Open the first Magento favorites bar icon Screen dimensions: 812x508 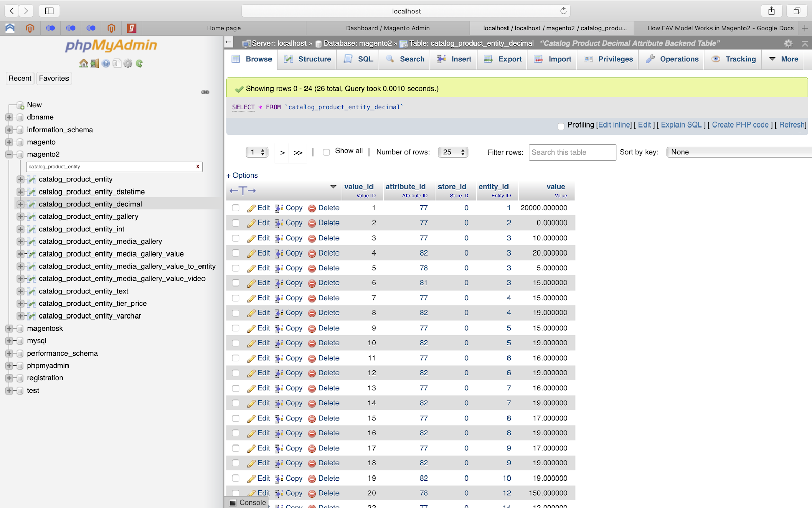30,28
